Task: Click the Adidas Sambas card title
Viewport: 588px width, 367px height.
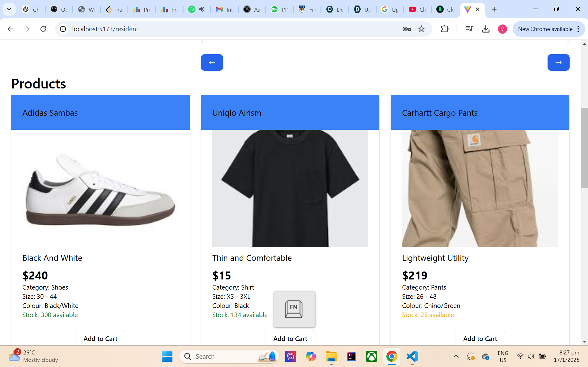Action: [x=50, y=113]
